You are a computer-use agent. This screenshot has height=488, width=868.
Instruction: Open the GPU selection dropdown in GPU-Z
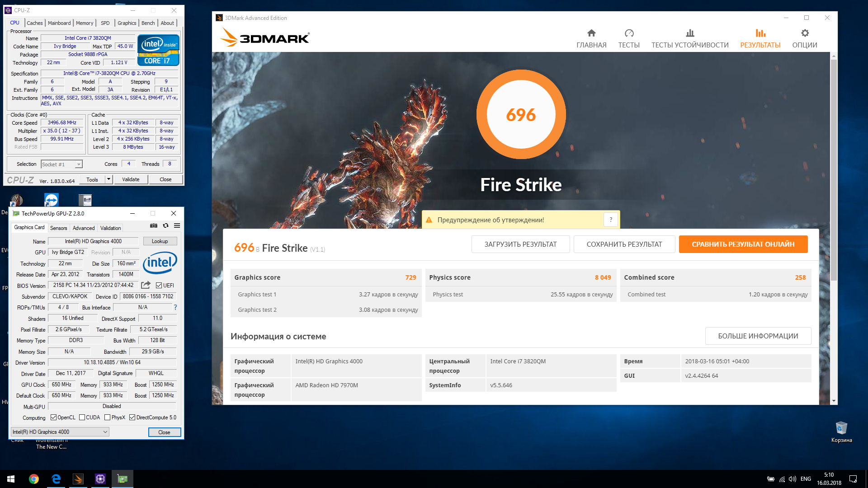tap(60, 432)
